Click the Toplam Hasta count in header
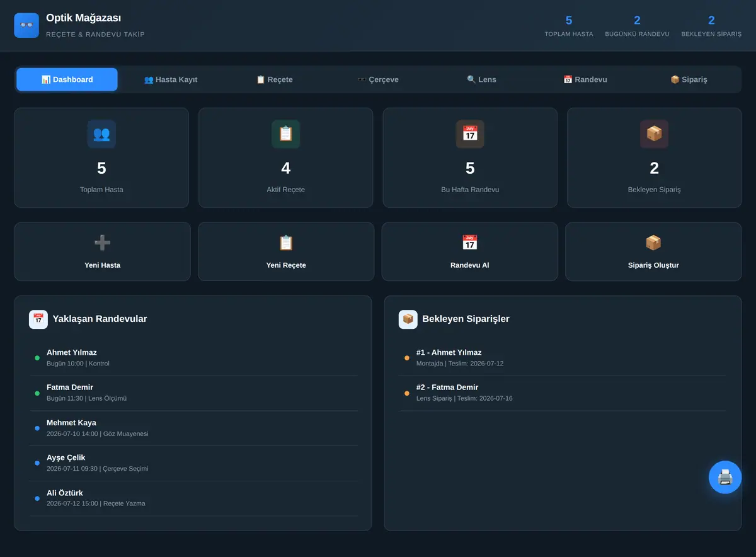The width and height of the screenshot is (756, 557). [x=569, y=20]
